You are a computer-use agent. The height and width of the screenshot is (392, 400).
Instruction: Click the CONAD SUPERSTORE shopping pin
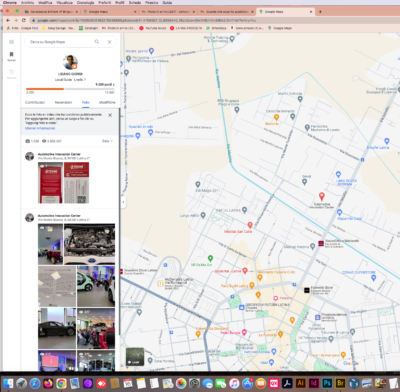click(373, 277)
